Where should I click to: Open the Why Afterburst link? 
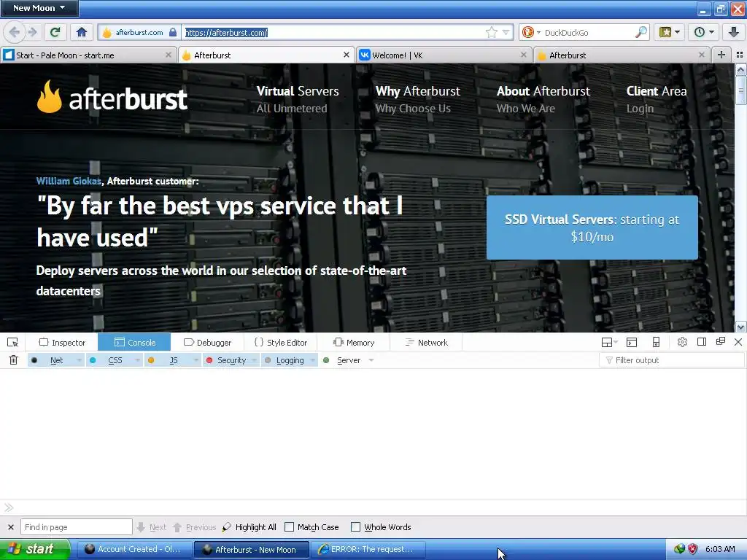click(x=418, y=99)
